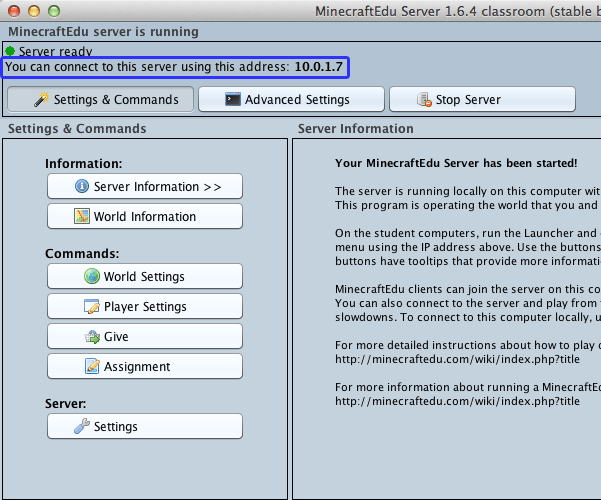Click the yellow minimize window button

(x=34, y=11)
